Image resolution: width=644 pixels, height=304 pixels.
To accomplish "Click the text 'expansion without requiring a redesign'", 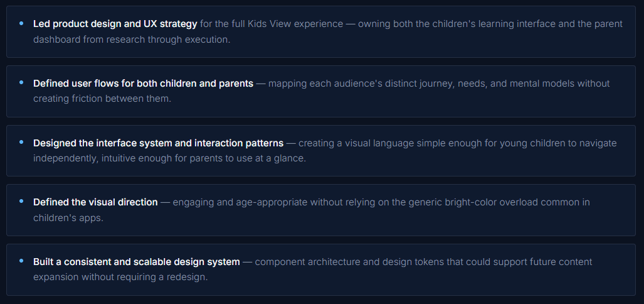I will click(x=120, y=277).
